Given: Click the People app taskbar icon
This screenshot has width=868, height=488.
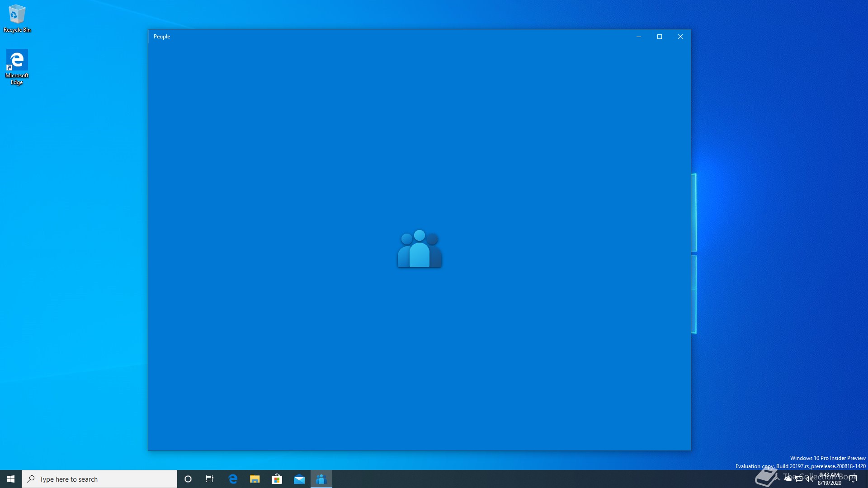Looking at the screenshot, I should click(321, 479).
